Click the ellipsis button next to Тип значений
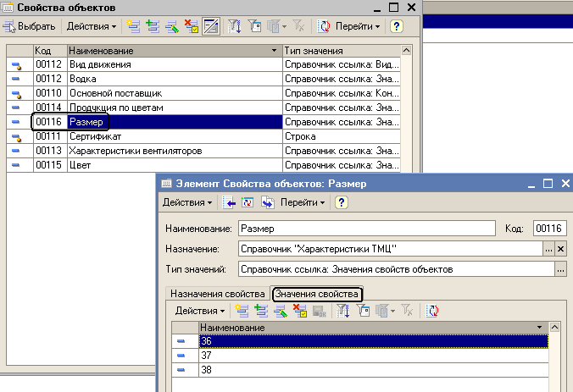 coord(560,269)
